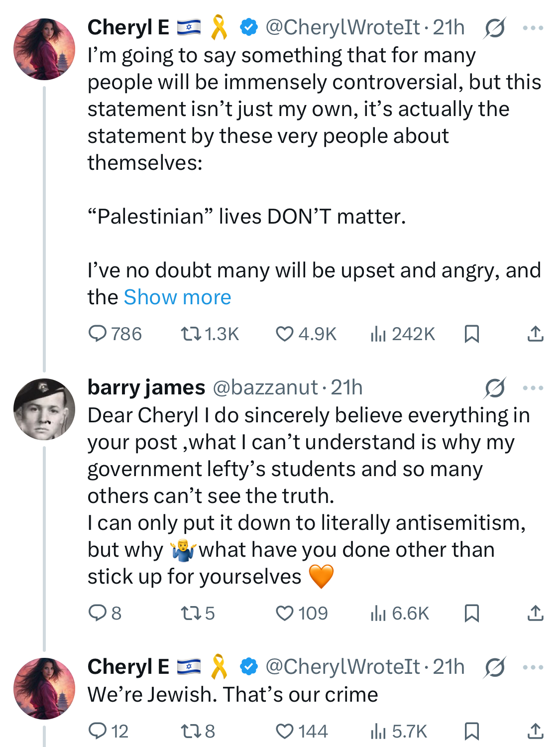This screenshot has width=560, height=747.
Task: Bookmark the "We're Jewish" reply
Action: tap(471, 731)
